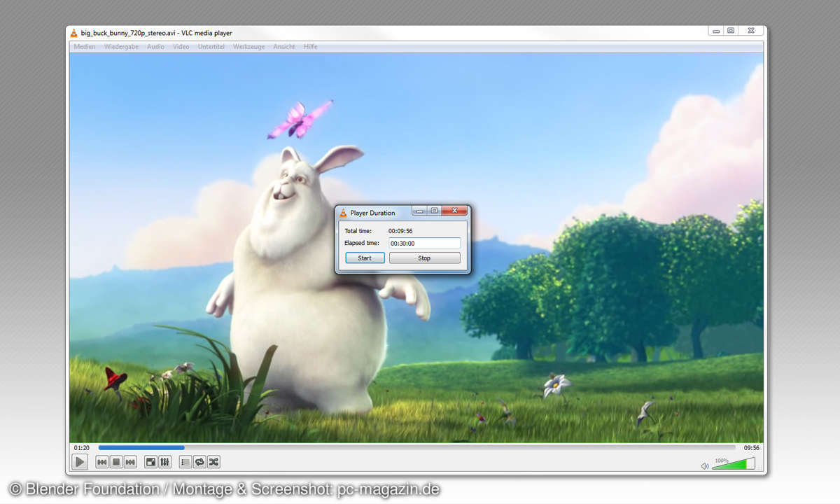This screenshot has height=504, width=840.
Task: Click VLC cone icon in main title bar
Action: pyautogui.click(x=74, y=33)
